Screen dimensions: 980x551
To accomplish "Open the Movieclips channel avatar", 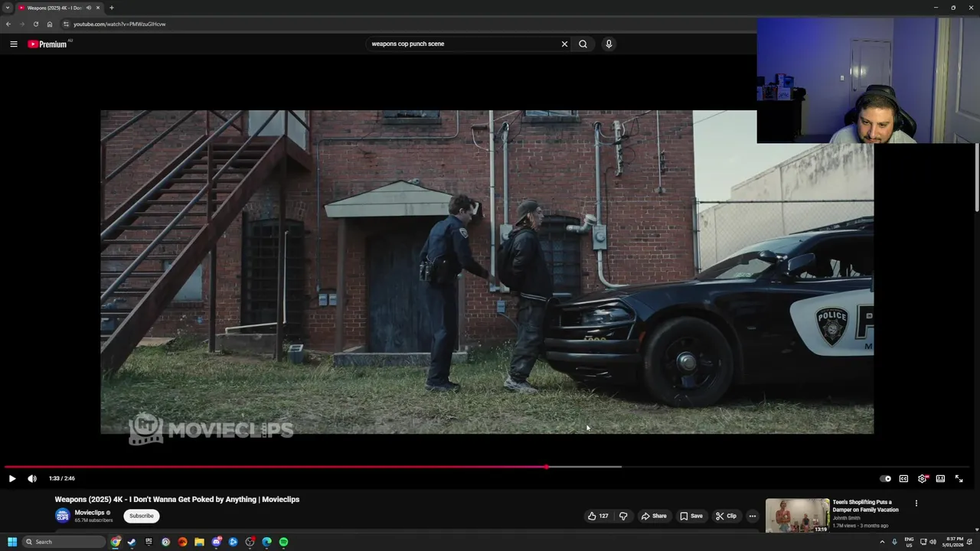I will pyautogui.click(x=62, y=516).
